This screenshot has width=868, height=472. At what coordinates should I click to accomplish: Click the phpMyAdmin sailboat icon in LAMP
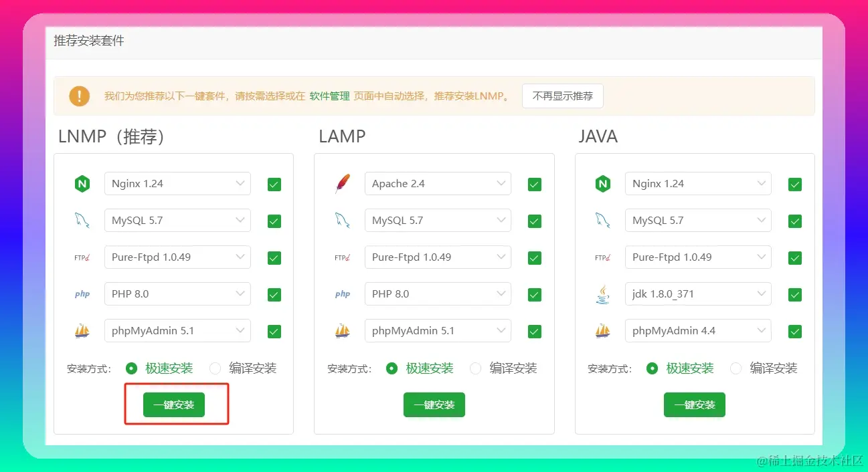342,330
